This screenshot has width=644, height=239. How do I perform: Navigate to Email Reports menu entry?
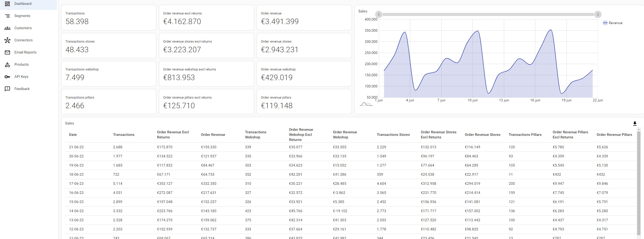click(26, 52)
